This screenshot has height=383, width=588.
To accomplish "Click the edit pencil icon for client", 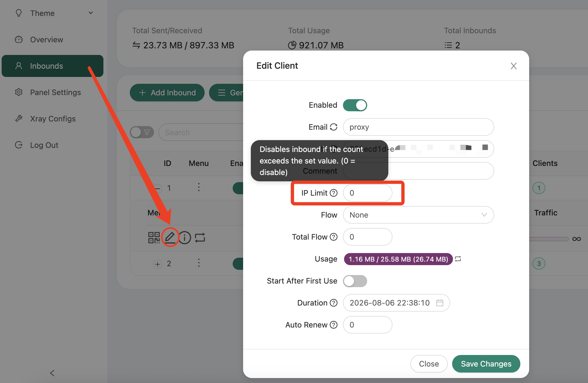I will point(170,237).
